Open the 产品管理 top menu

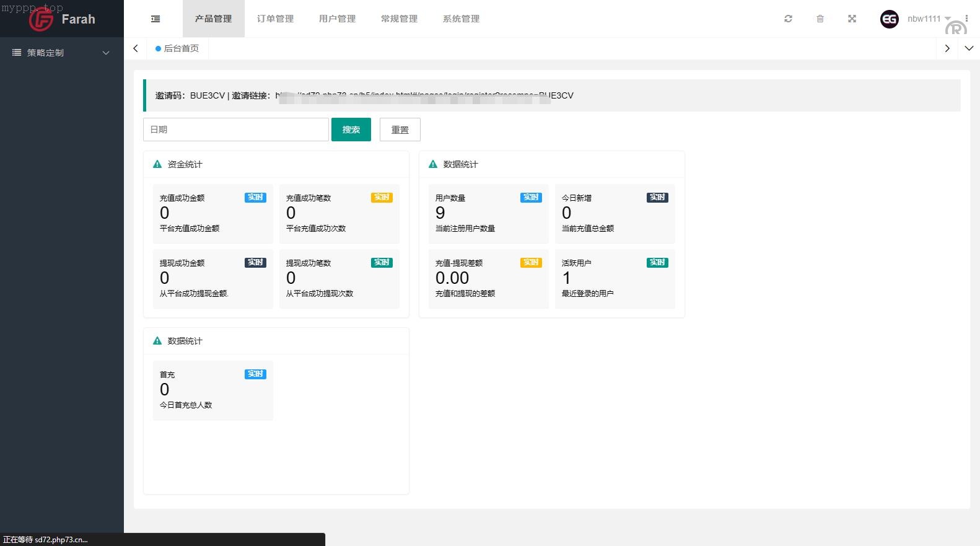213,19
